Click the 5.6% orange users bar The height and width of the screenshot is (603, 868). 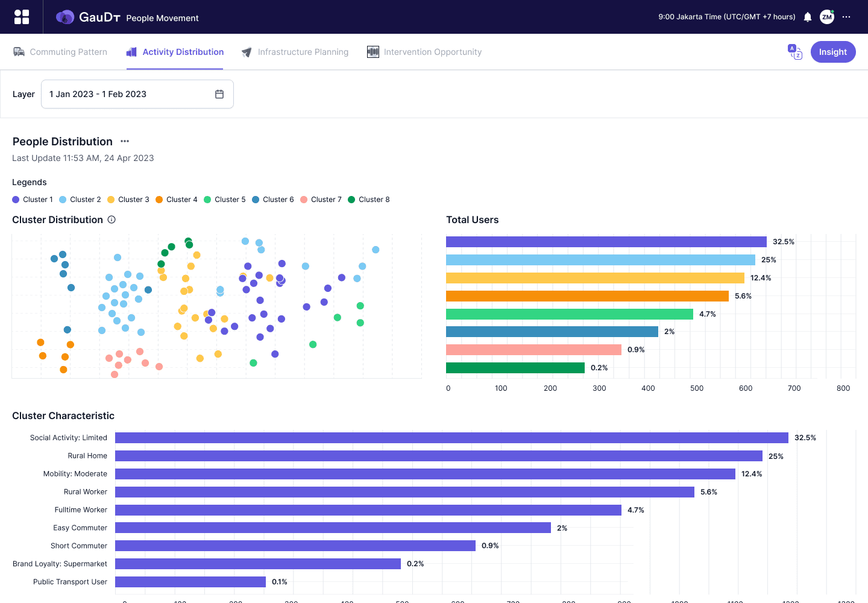click(587, 296)
